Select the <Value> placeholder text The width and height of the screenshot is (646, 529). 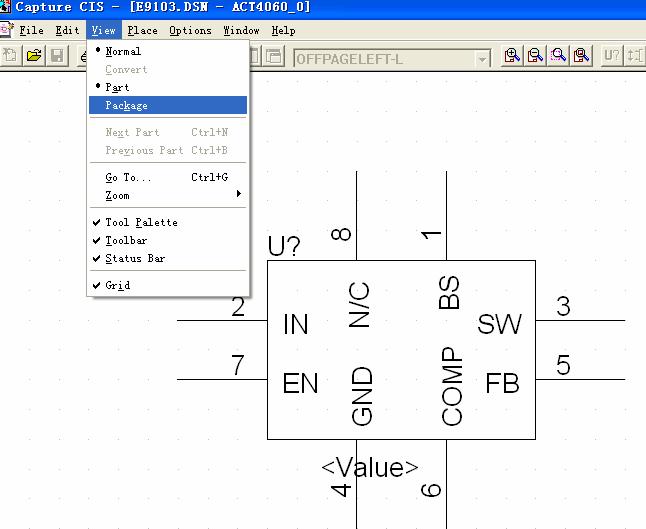click(x=370, y=468)
